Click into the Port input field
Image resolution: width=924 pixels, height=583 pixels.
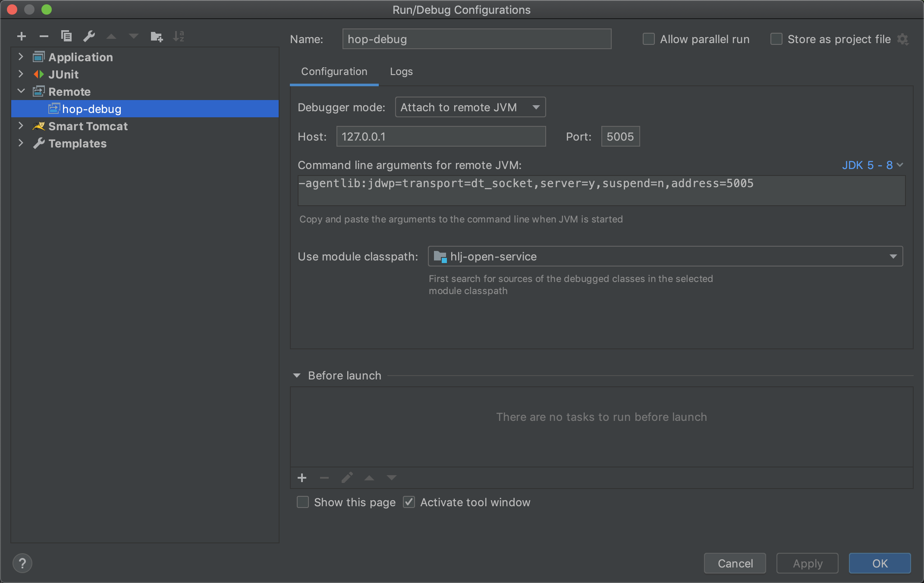click(x=620, y=137)
